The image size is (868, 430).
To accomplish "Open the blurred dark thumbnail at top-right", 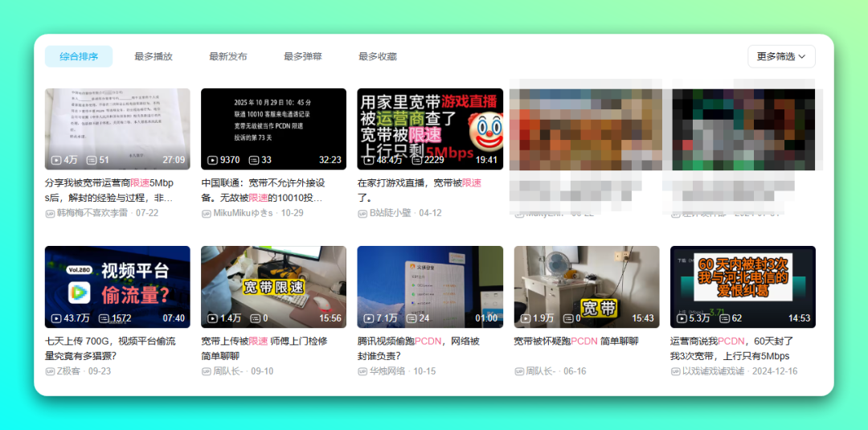I will click(x=743, y=129).
